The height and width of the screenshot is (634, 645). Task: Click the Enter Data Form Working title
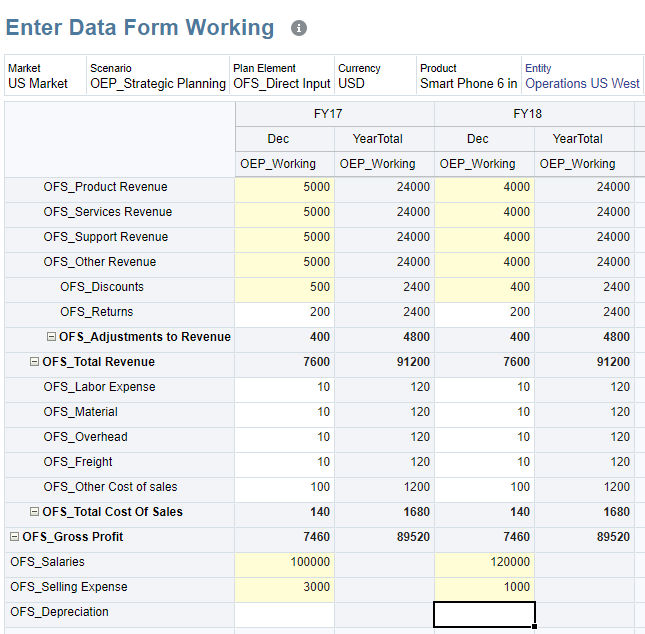click(140, 28)
